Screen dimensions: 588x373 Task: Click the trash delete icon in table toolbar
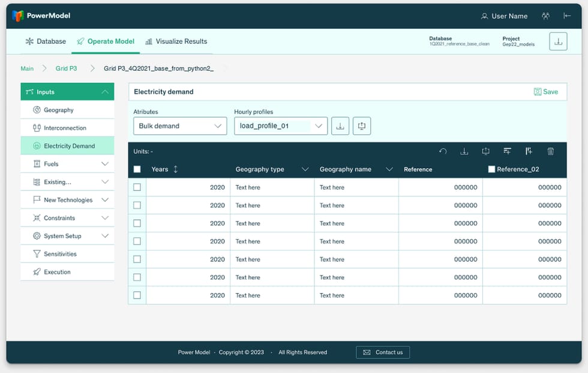(x=551, y=151)
